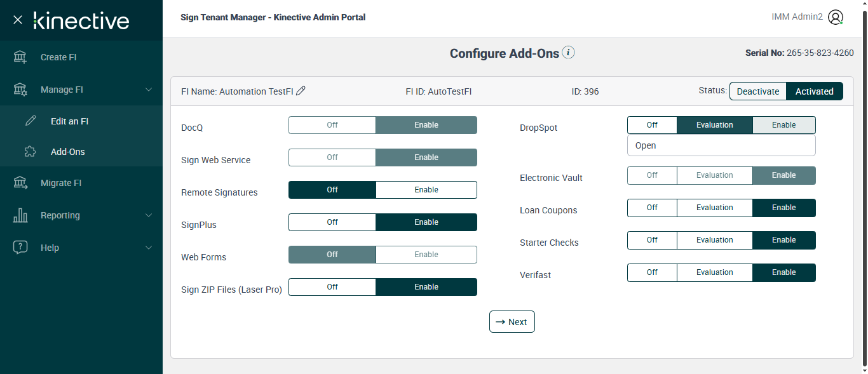Screen dimensions: 868x374
Task: Click the Migrate FI icon
Action: pyautogui.click(x=20, y=183)
